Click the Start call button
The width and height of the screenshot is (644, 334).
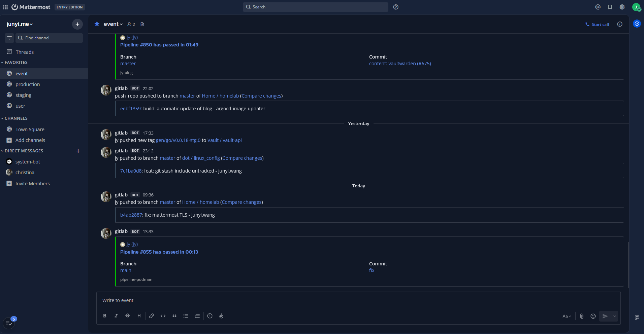[x=597, y=24]
